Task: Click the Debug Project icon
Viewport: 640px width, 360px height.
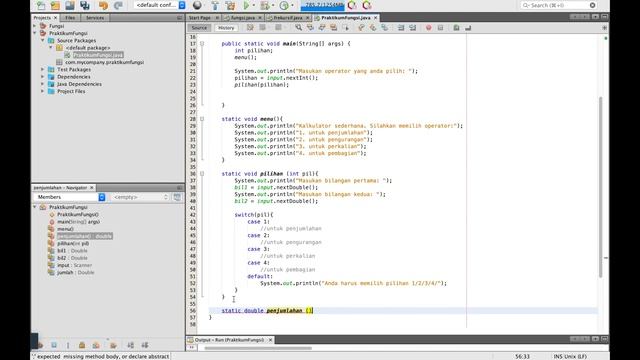Action: (x=264, y=5)
